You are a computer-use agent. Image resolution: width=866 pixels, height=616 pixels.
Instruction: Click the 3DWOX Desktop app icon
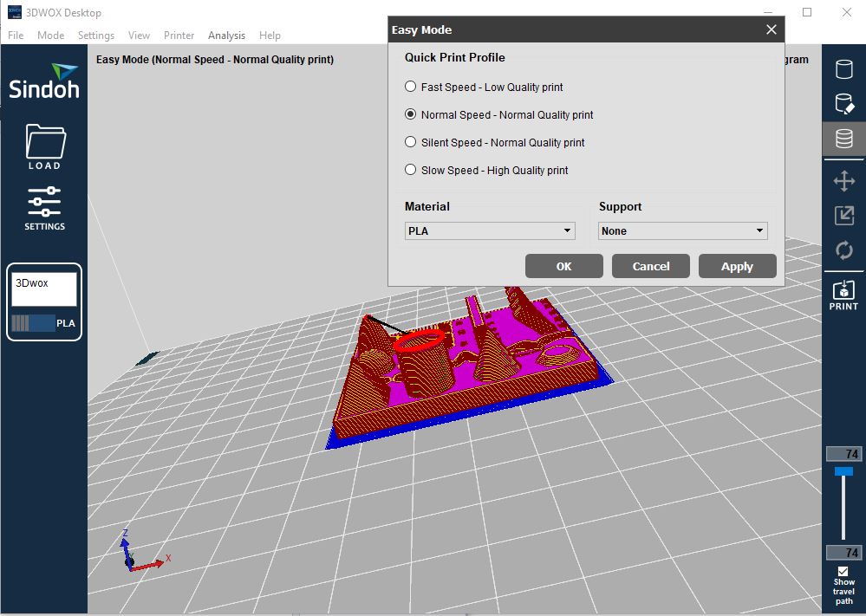[15, 12]
